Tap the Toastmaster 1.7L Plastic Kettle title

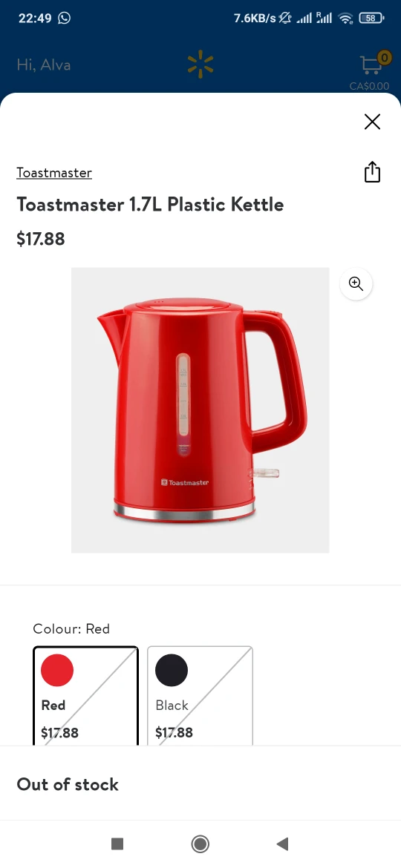coord(150,205)
